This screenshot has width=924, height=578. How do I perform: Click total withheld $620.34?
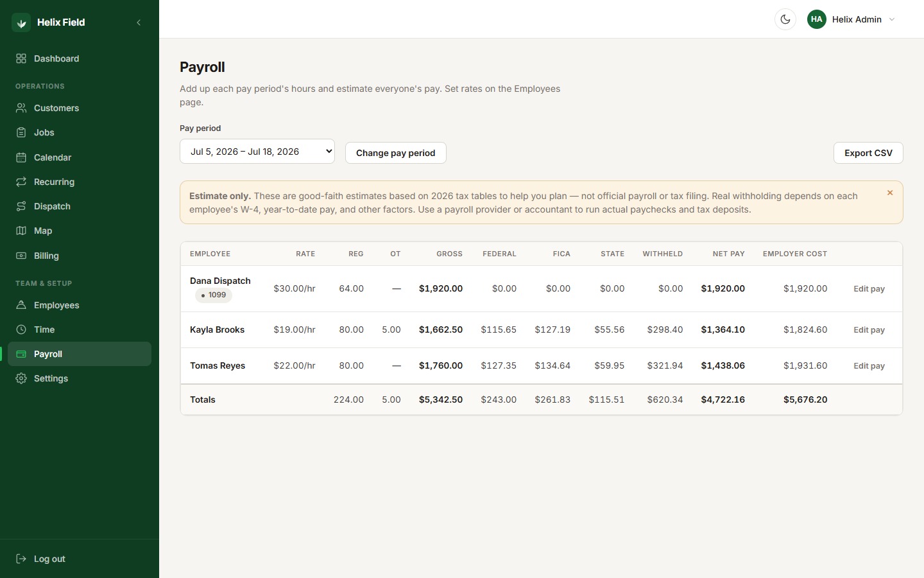(665, 399)
